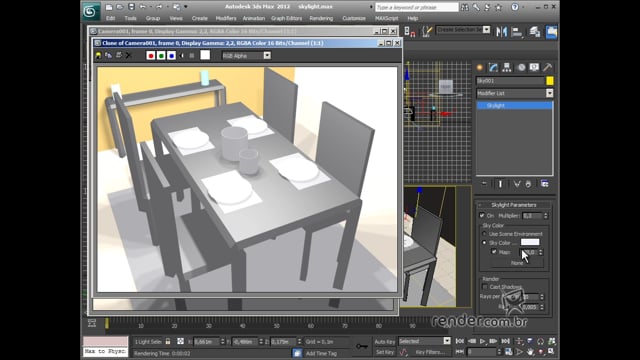Open the Create menu
The width and height of the screenshot is (640, 360).
[x=199, y=18]
